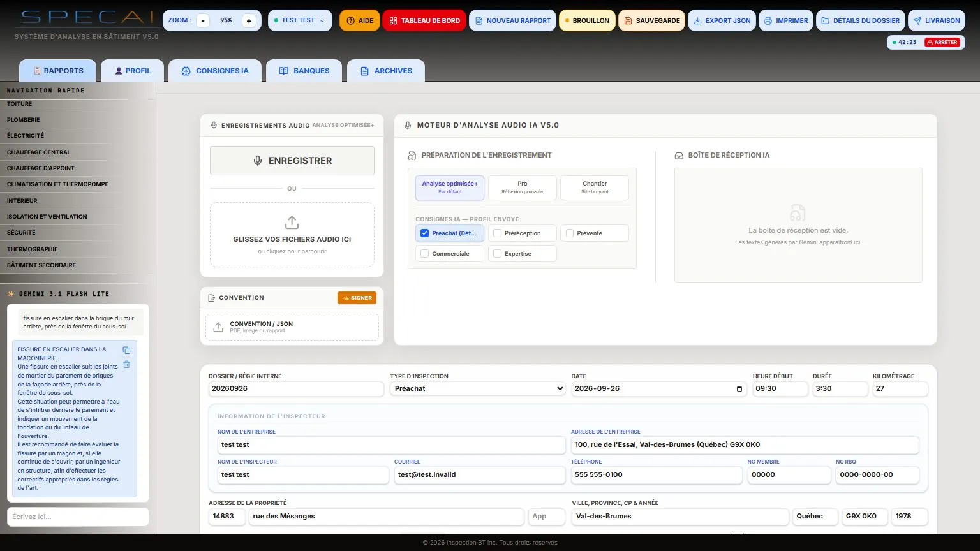This screenshot has width=980, height=551.
Task: Click upload arrow icon in audio drop zone
Action: tap(292, 222)
